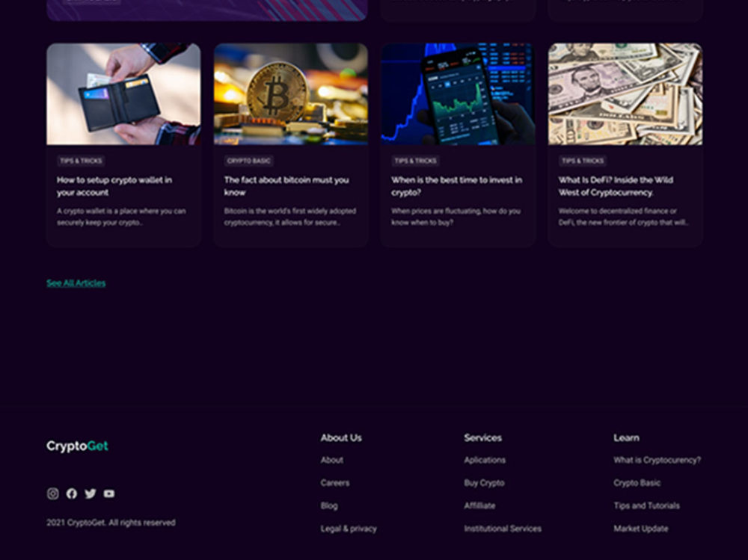The image size is (748, 560).
Task: Open the dollar bills article image
Action: click(625, 94)
